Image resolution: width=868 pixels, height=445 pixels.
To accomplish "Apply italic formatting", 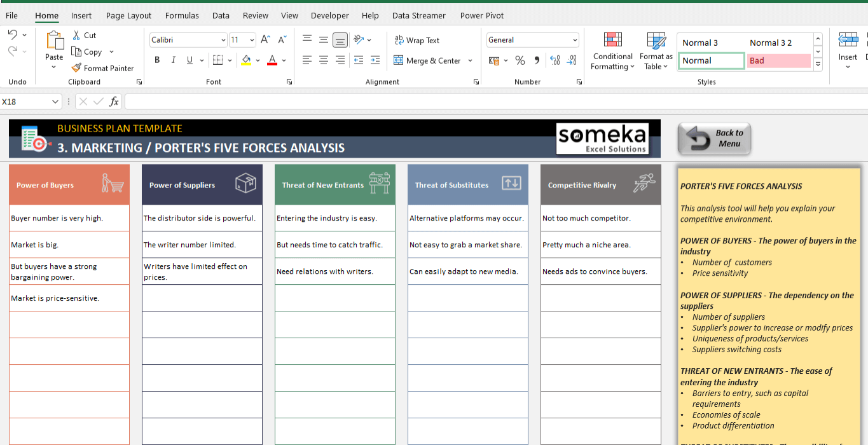I will click(172, 60).
